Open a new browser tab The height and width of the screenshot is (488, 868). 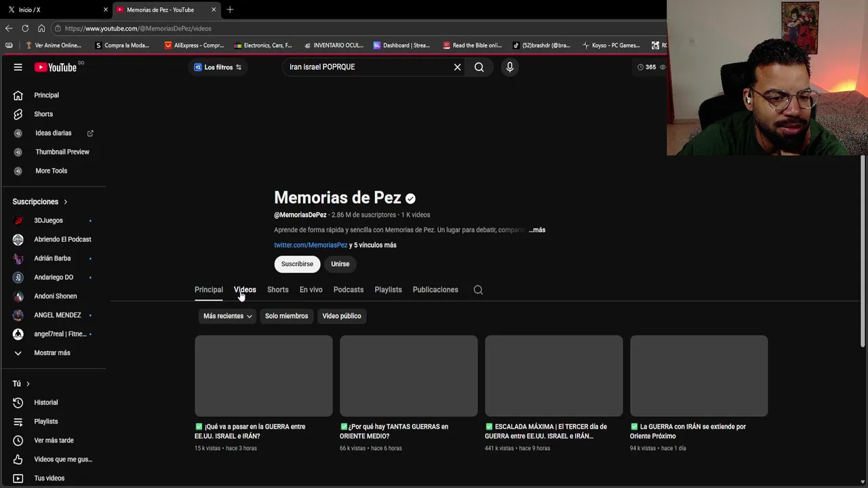point(230,9)
